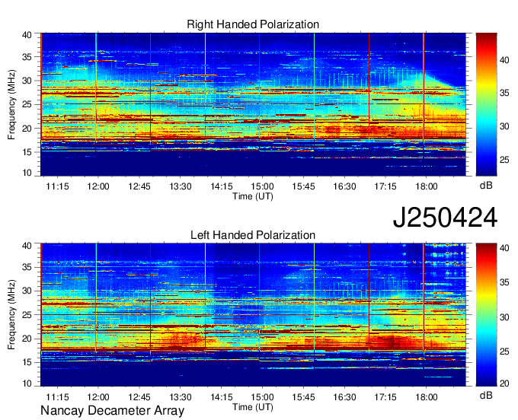Click the 16:30 tick under Right Handed plot
This screenshot has height=420, width=518.
(344, 186)
